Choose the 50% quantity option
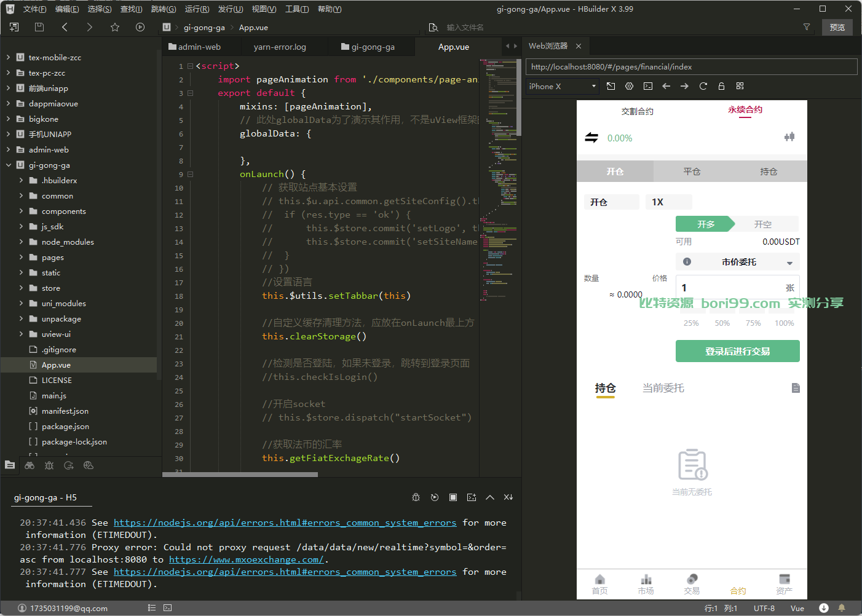 coord(722,323)
